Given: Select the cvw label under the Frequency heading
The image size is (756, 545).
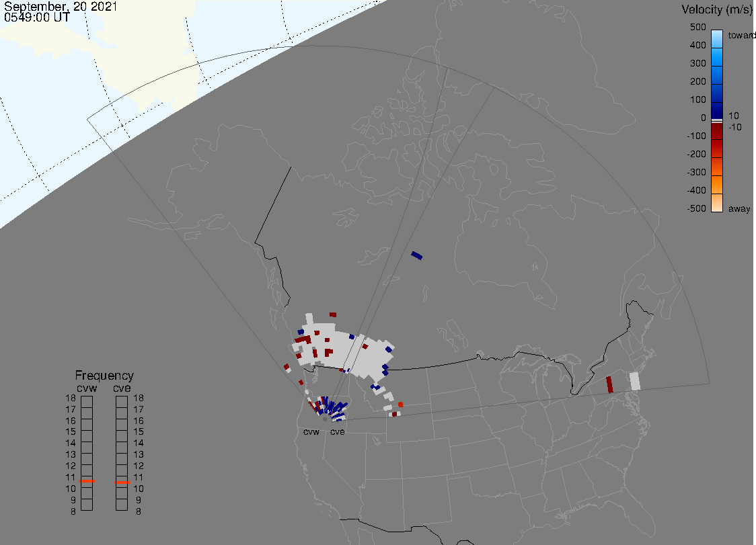Looking at the screenshot, I should coord(87,388).
